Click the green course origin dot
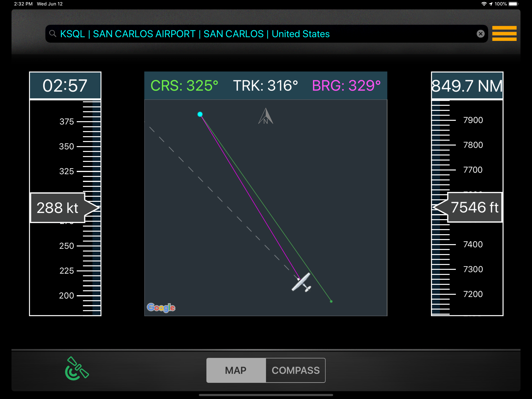This screenshot has width=532, height=399. (x=331, y=301)
